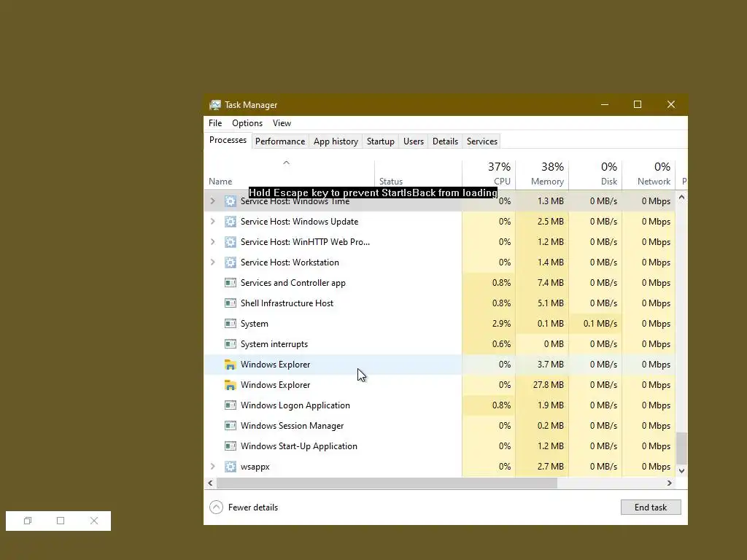The image size is (747, 560).
Task: Expand Service Host: Windows Update
Action: coord(213,222)
